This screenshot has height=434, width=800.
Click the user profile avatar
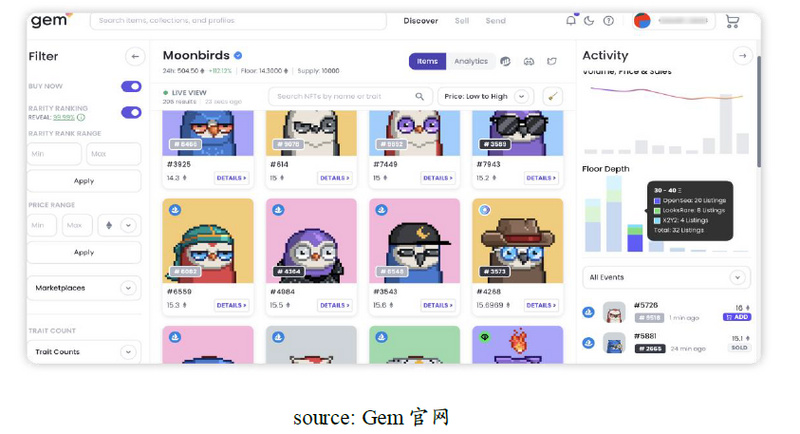[x=642, y=21]
